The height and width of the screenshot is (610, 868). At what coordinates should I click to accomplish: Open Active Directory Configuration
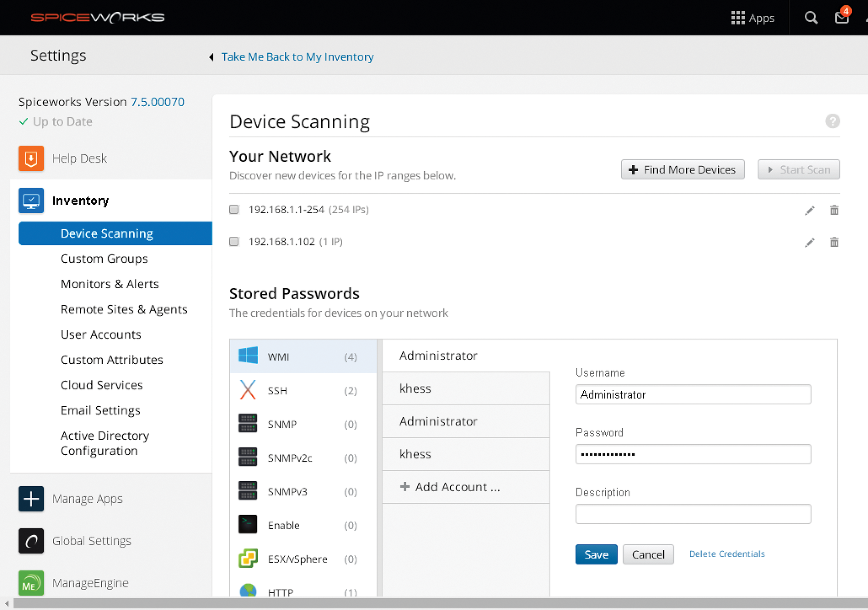click(104, 443)
